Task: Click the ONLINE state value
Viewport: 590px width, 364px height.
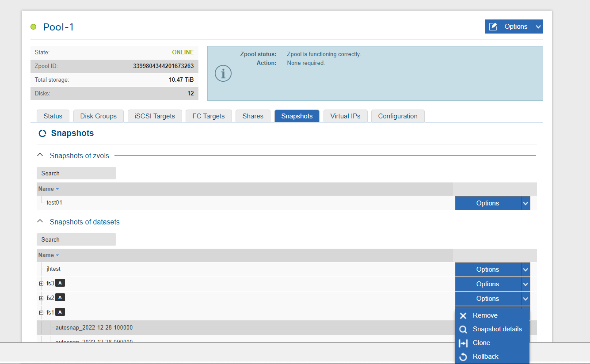Action: pos(183,52)
